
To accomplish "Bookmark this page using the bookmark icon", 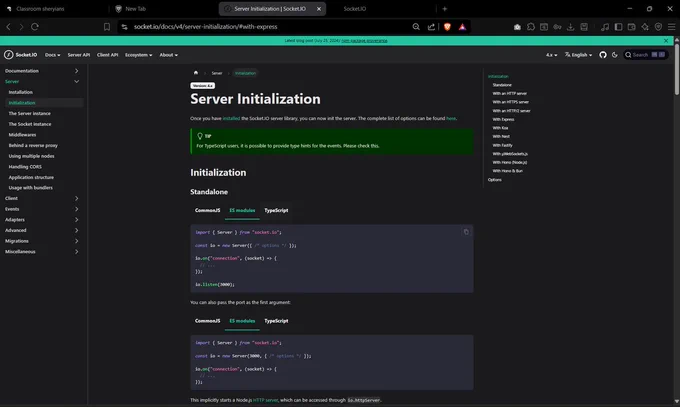I will coord(107,27).
